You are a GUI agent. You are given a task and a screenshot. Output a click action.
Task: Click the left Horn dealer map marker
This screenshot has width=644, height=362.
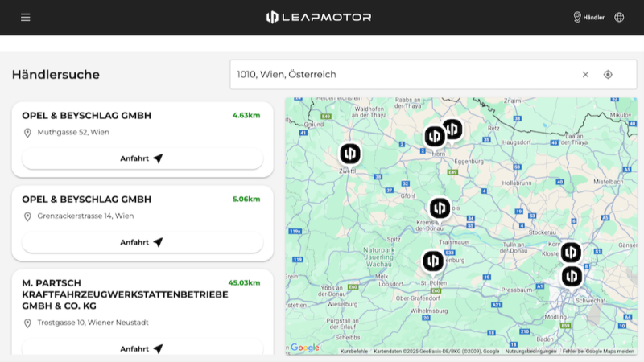pyautogui.click(x=435, y=137)
